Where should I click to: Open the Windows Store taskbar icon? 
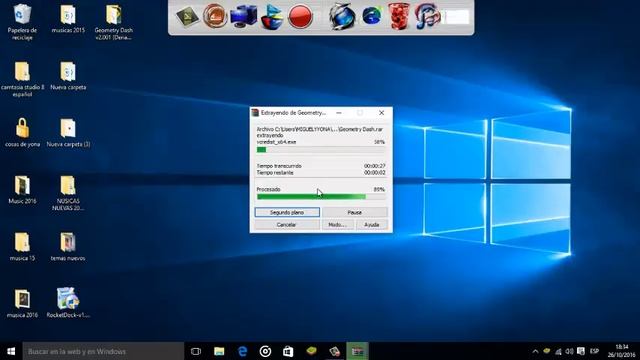288,351
